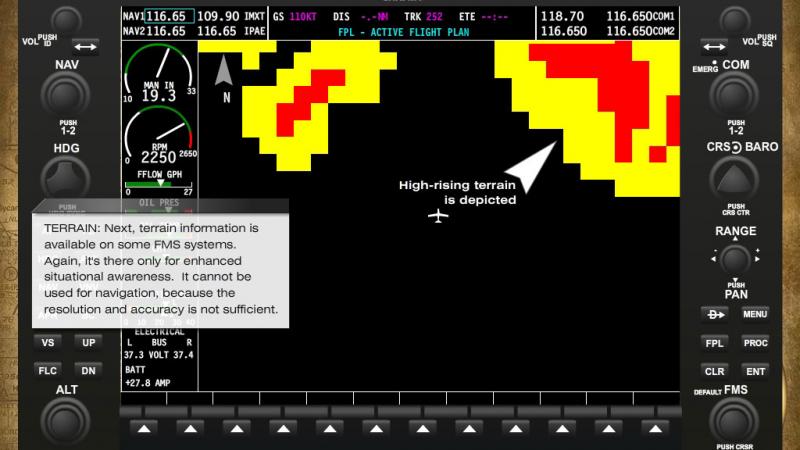Click COM1 active frequency 116.650
The width and height of the screenshot is (800, 450).
click(629, 16)
